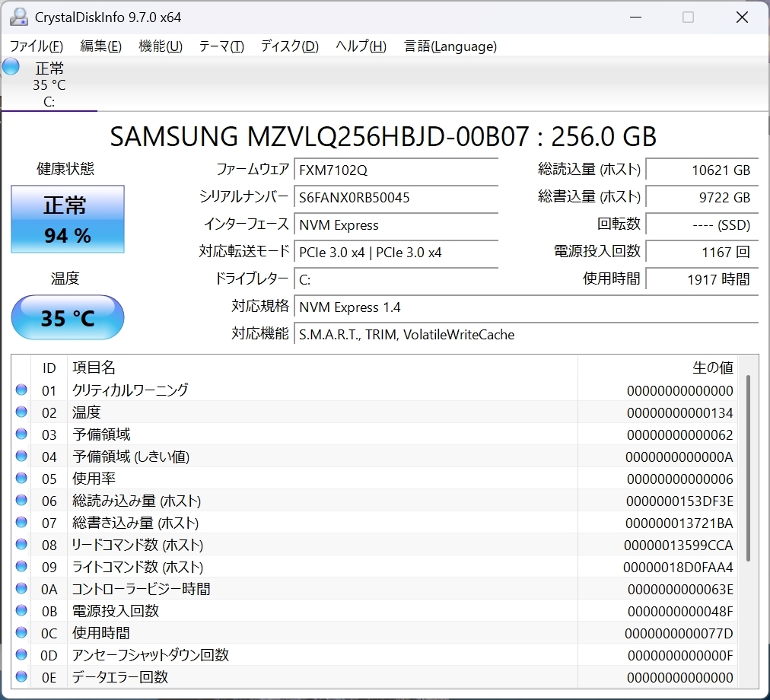Open the ヘルプ(H) menu
This screenshot has height=700, width=770.
point(361,46)
